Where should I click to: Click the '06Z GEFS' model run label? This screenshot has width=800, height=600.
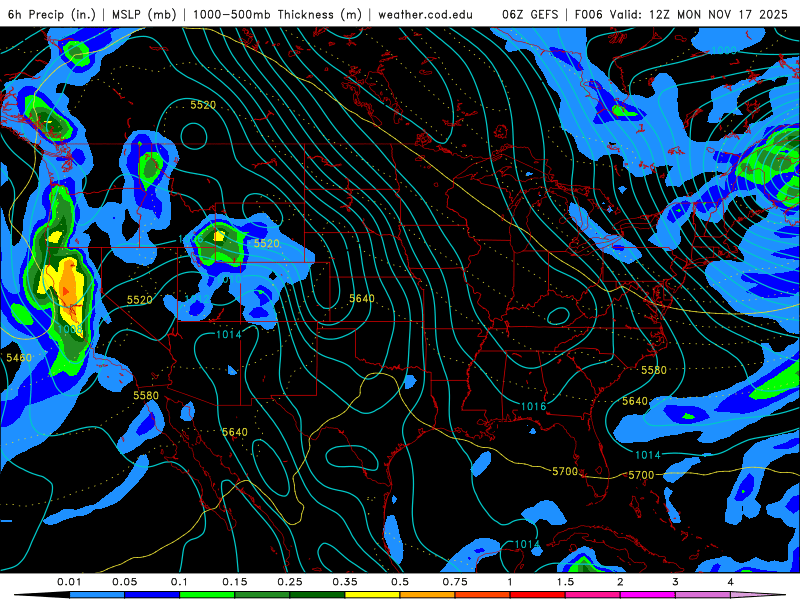[x=530, y=14]
